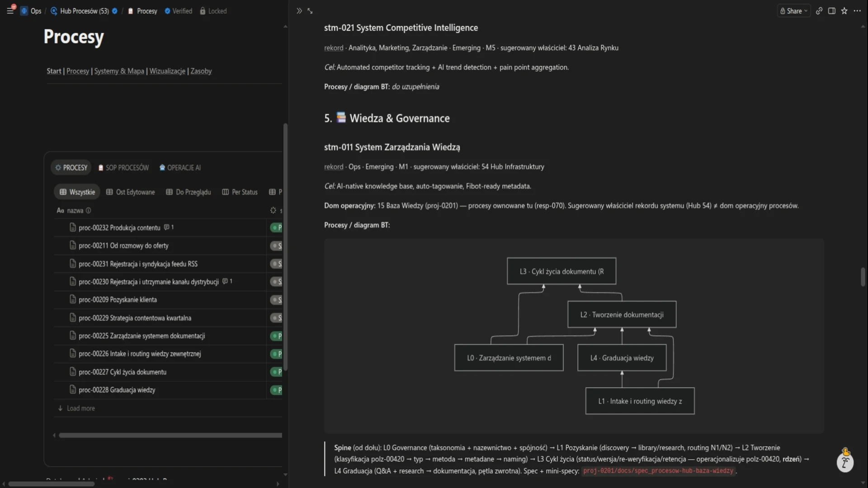Open side peek page in full view
Viewport: 868px width, 488px height.
tap(310, 11)
